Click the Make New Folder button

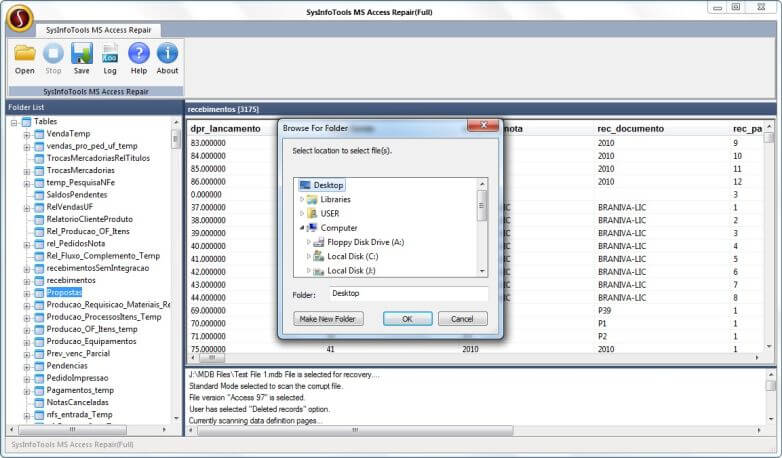pos(329,319)
